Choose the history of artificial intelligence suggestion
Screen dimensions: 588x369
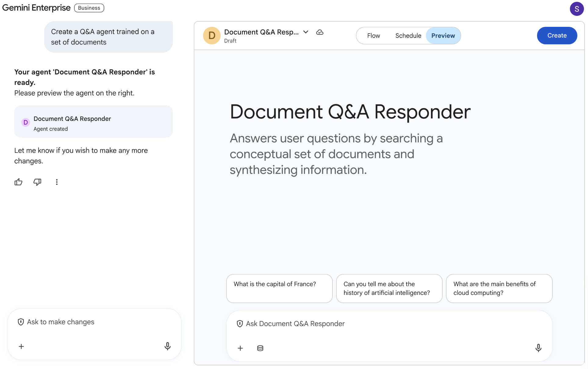click(389, 288)
